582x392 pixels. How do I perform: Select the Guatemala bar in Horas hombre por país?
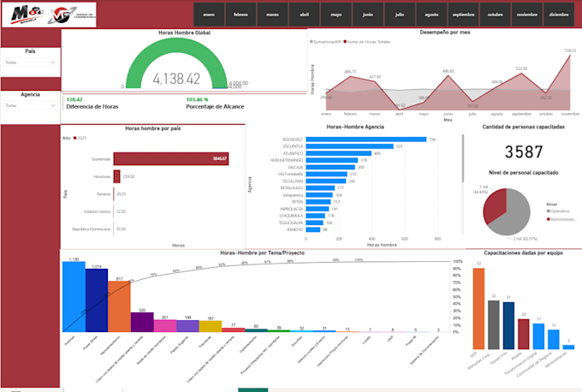[170, 159]
